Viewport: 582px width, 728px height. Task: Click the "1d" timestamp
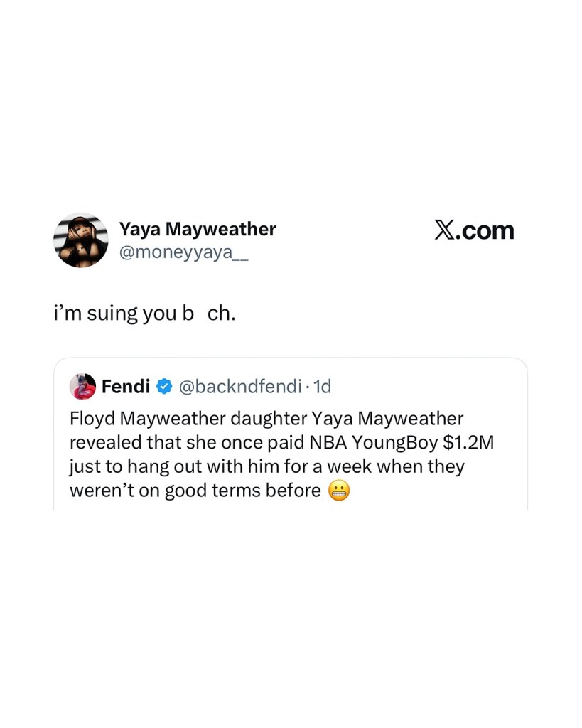323,387
